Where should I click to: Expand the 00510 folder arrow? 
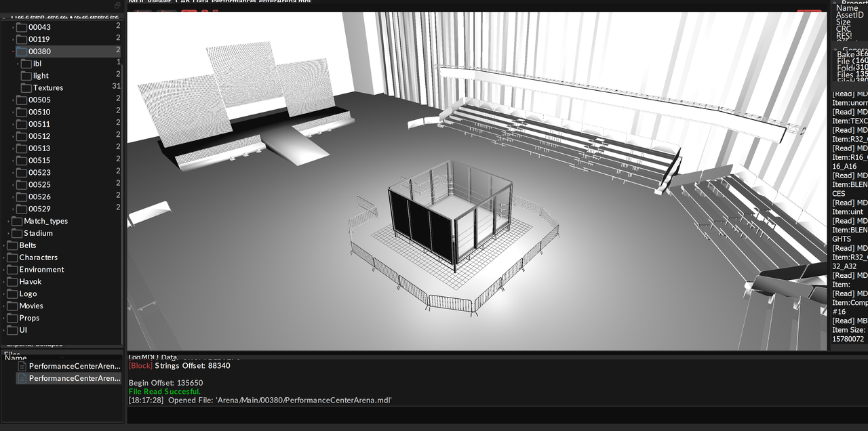pyautogui.click(x=13, y=112)
